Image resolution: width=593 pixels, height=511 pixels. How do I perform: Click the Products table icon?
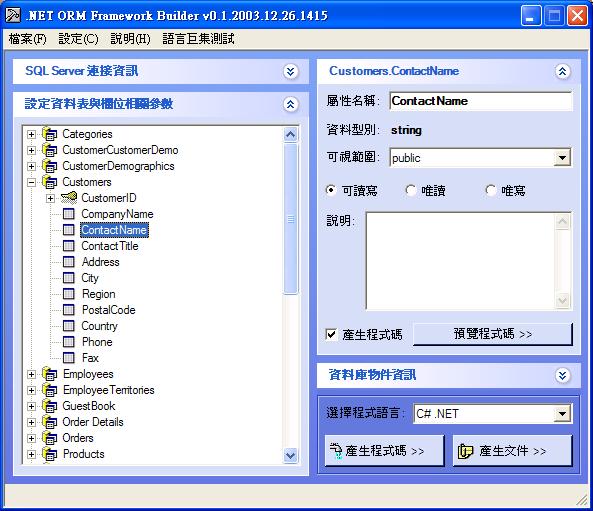pyautogui.click(x=50, y=454)
